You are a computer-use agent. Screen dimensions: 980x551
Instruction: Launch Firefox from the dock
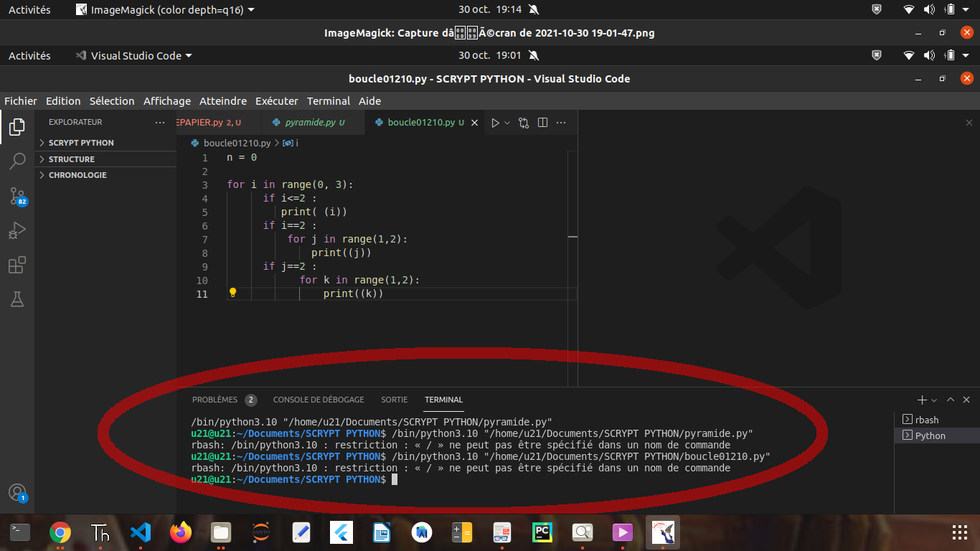pyautogui.click(x=181, y=532)
